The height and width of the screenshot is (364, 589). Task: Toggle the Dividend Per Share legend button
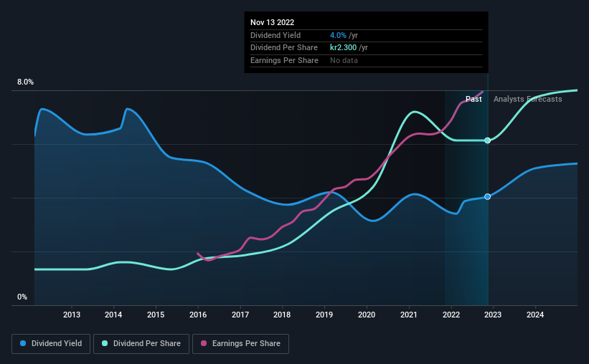tap(141, 344)
